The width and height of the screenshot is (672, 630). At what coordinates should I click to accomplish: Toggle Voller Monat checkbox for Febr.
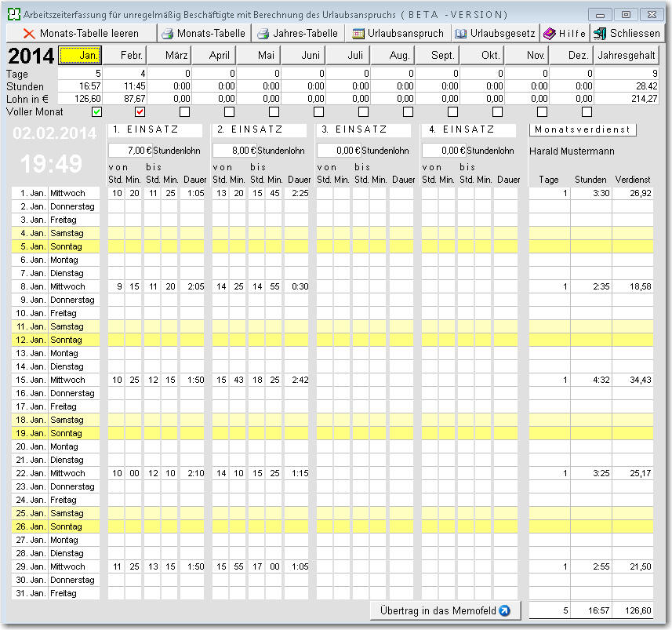point(140,112)
